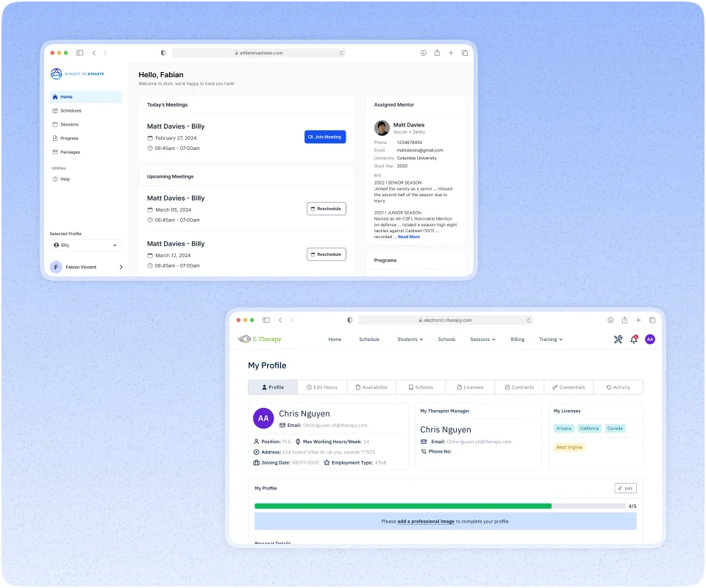Show tab overview in electronic-therapy.com browser window
The image size is (706, 588).
click(x=652, y=320)
